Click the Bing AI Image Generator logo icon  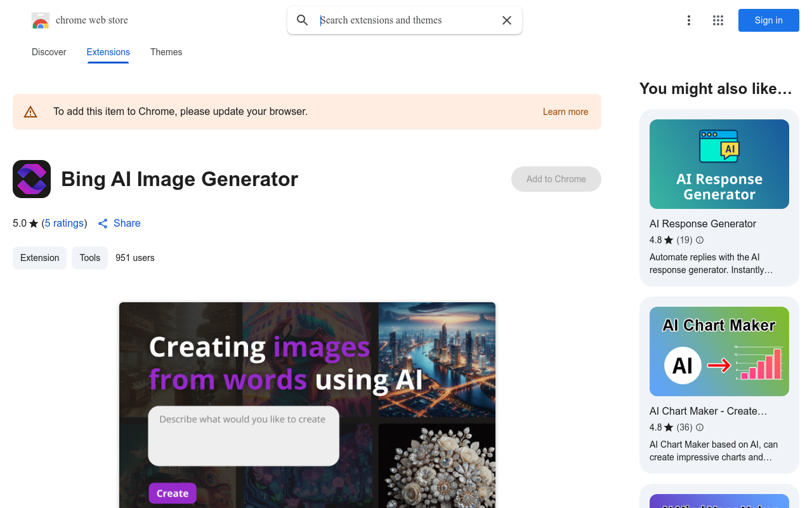tap(32, 179)
